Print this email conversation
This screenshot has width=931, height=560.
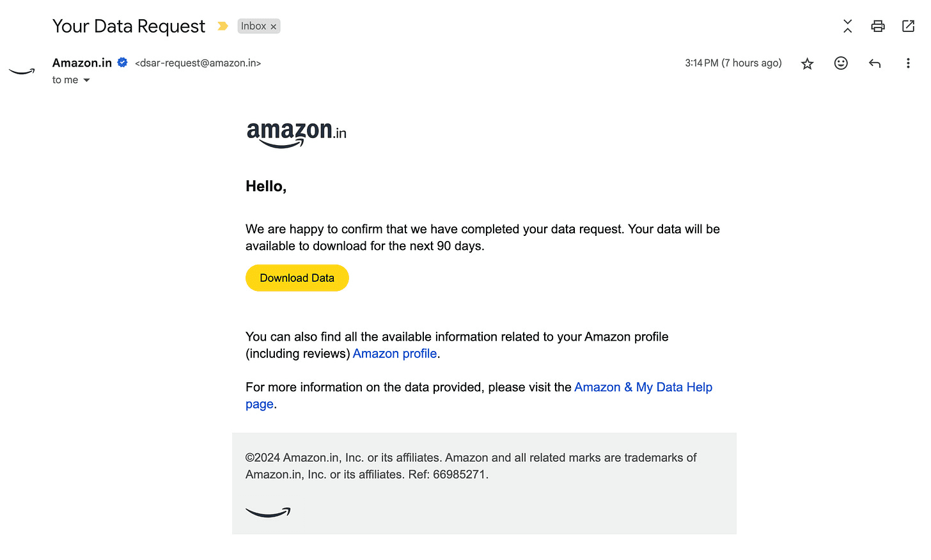point(878,26)
